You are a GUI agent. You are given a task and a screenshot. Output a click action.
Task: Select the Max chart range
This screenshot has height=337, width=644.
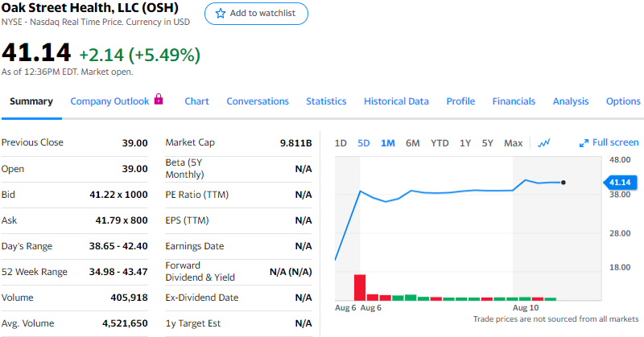(513, 143)
